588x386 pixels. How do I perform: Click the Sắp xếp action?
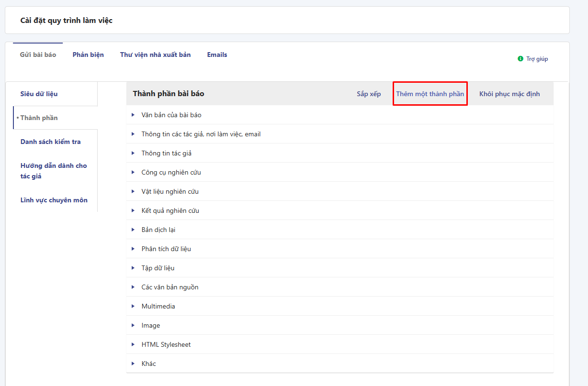[369, 94]
